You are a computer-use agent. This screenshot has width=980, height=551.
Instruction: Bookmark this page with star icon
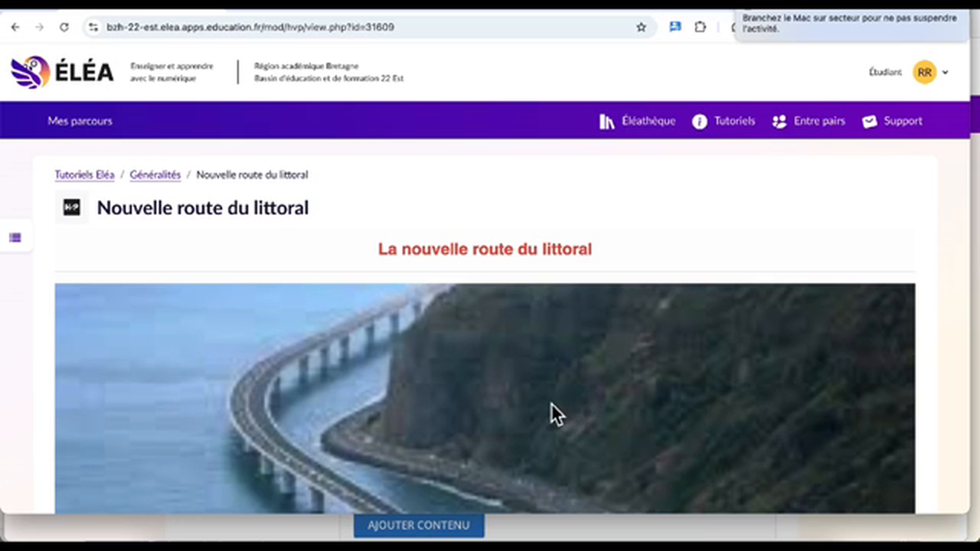[641, 28]
